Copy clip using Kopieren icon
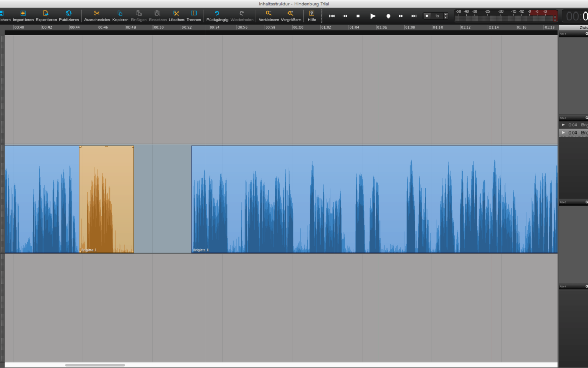This screenshot has width=588, height=368. pos(120,14)
